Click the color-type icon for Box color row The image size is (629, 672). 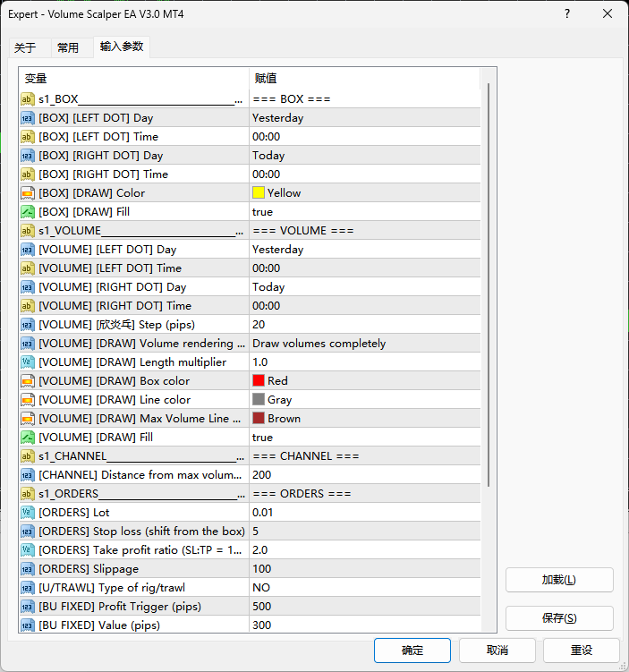(x=28, y=381)
